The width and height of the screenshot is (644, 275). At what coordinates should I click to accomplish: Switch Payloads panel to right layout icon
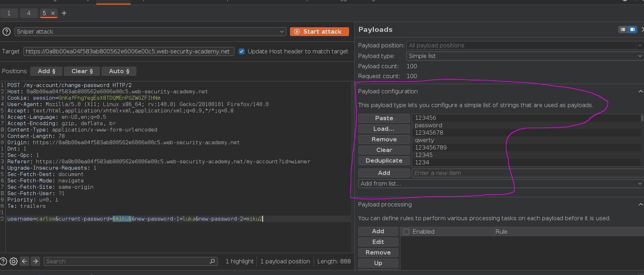[632, 29]
